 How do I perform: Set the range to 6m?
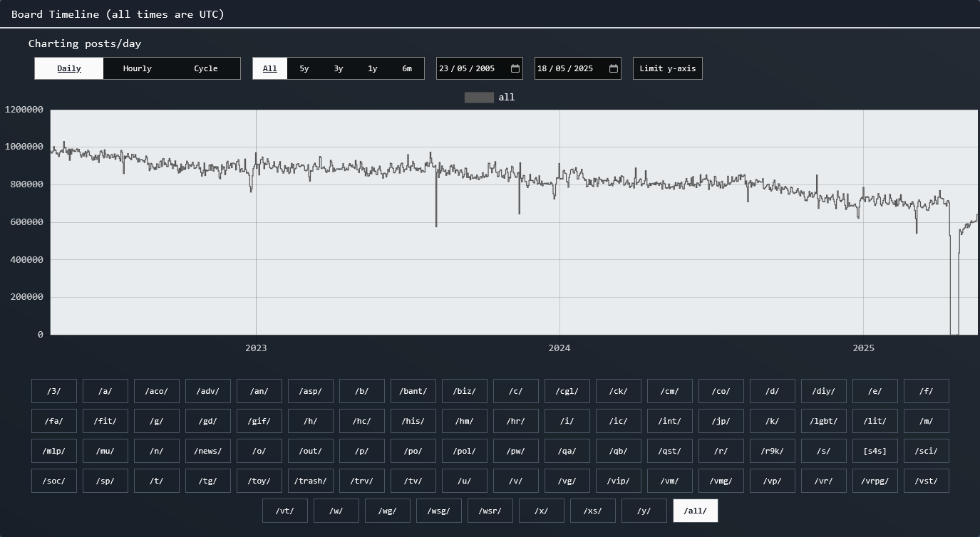[x=407, y=68]
